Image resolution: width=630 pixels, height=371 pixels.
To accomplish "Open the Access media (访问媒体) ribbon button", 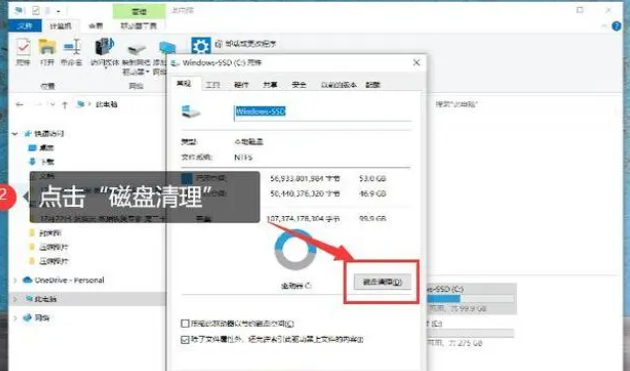I will [x=104, y=53].
